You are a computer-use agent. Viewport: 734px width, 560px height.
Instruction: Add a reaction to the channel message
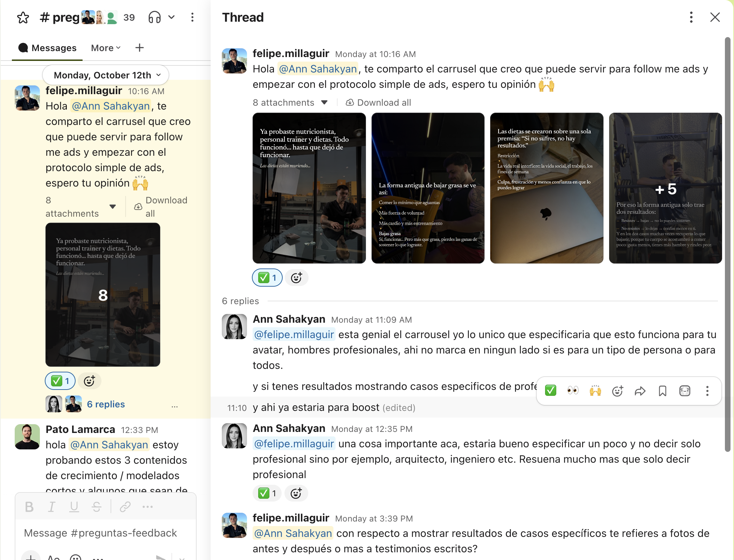pos(90,381)
